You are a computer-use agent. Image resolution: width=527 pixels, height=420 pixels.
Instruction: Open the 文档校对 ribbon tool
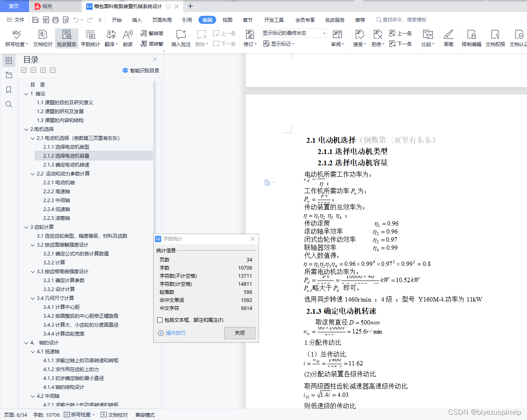[43, 38]
